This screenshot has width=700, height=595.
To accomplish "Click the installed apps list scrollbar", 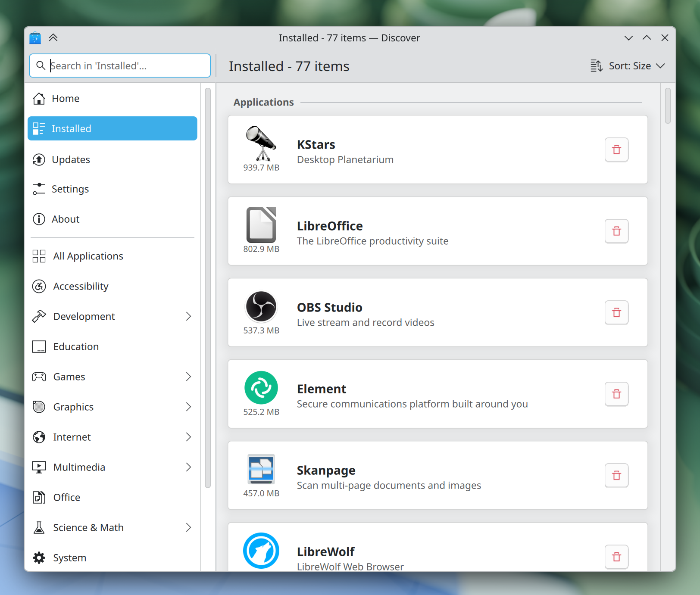I will pyautogui.click(x=668, y=106).
